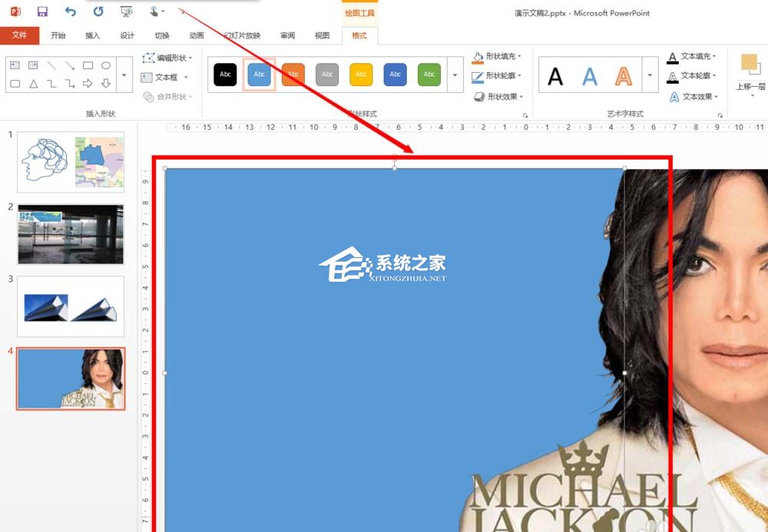This screenshot has height=532, width=768.
Task: Select slide 2 thumbnail in the panel
Action: click(71, 234)
